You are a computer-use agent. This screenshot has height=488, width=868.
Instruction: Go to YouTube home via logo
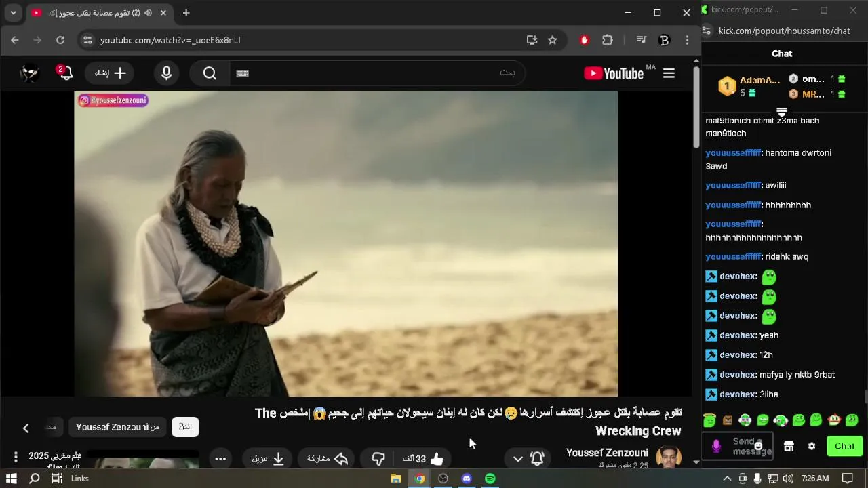(613, 73)
